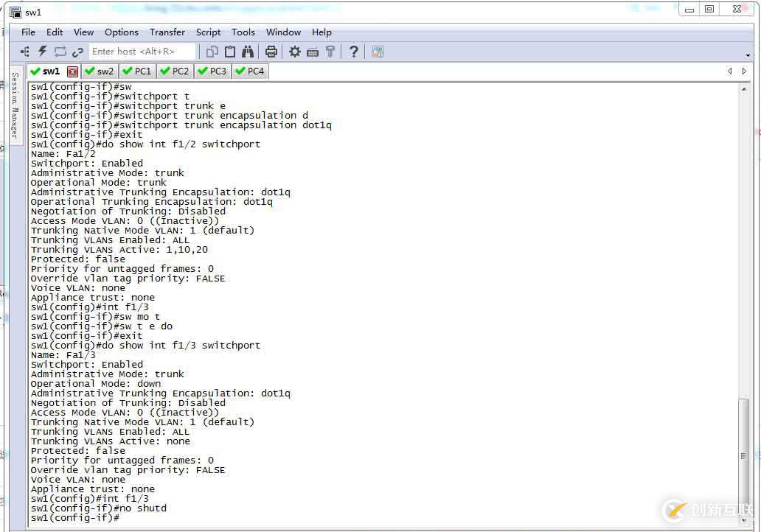Image resolution: width=761 pixels, height=532 pixels.
Task: Click the Help question mark icon
Action: pyautogui.click(x=354, y=52)
